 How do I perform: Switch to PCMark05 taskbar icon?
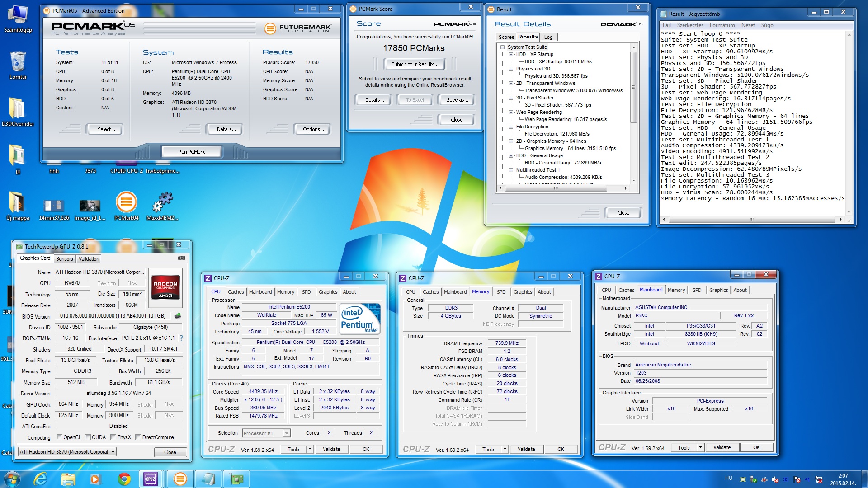(180, 479)
